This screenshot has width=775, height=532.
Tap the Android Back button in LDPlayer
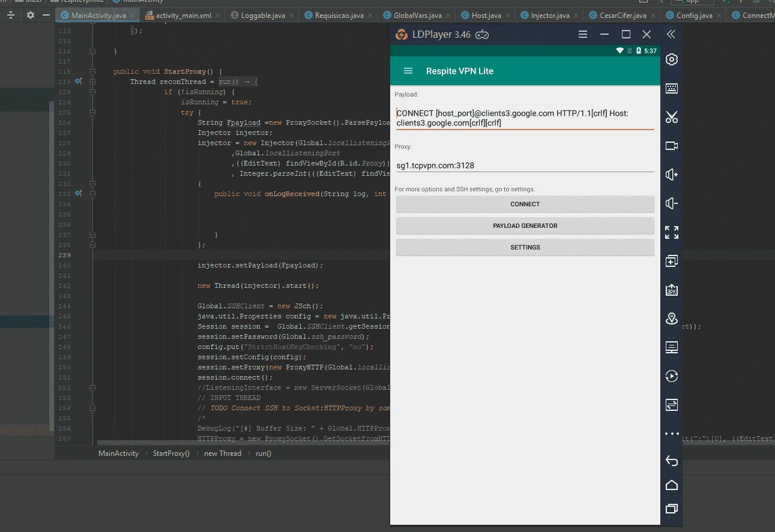(672, 461)
